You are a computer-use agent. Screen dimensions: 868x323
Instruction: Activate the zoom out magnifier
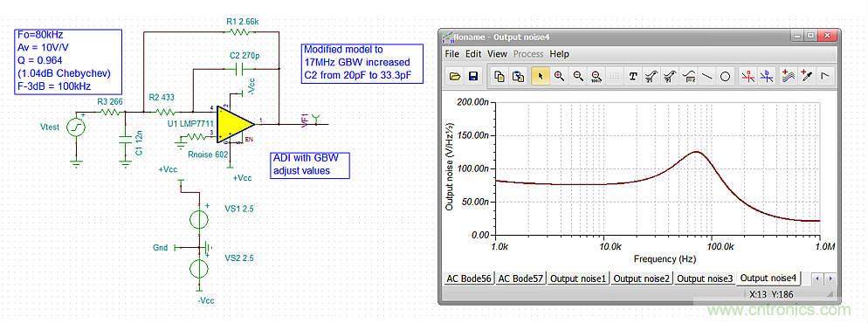[578, 77]
